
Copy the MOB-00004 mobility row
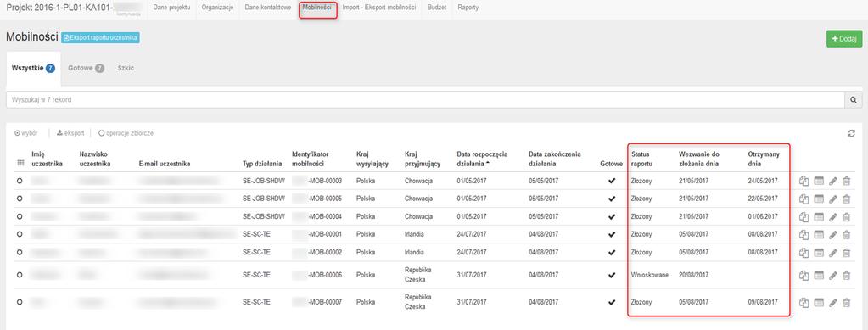804,216
